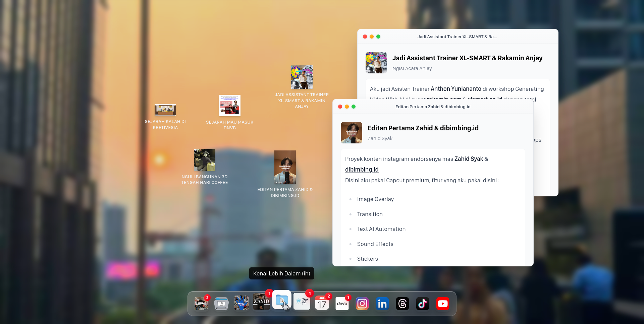
Task: Click the 'Image Overlay' list item
Action: 375,199
